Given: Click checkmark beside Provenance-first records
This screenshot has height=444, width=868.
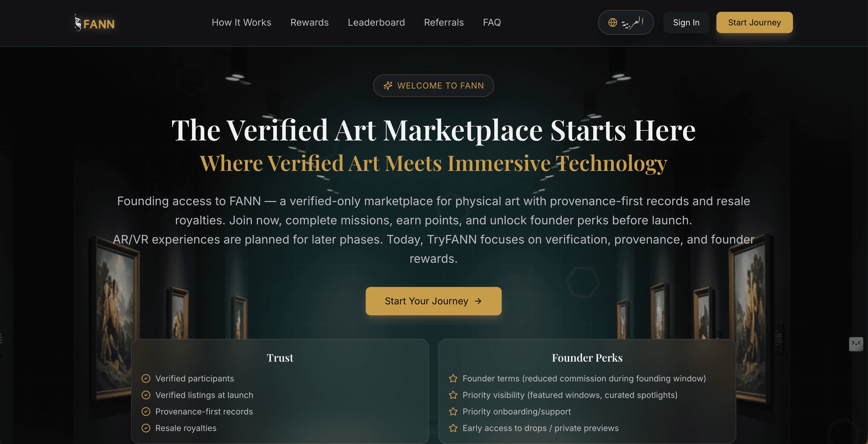Looking at the screenshot, I should [x=146, y=411].
